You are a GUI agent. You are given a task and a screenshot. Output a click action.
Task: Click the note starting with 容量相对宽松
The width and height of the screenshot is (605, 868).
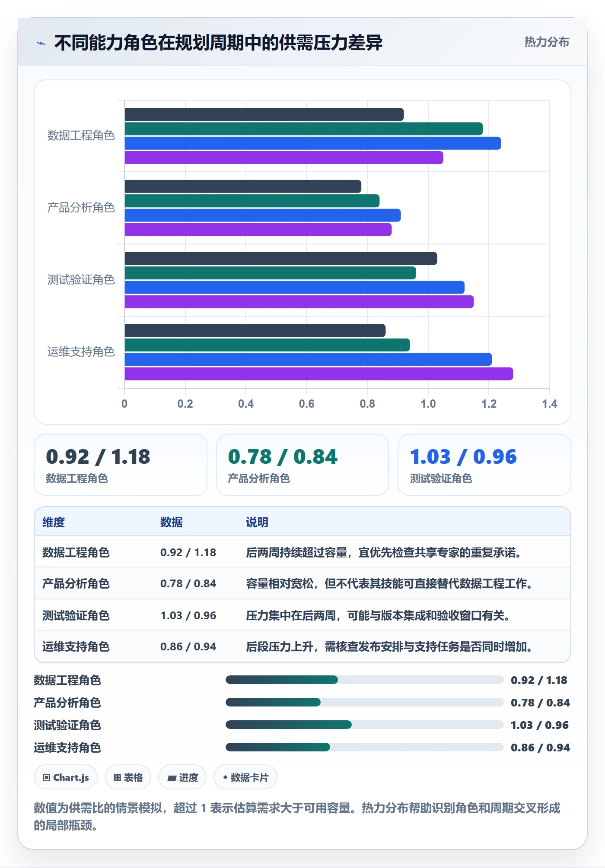389,583
